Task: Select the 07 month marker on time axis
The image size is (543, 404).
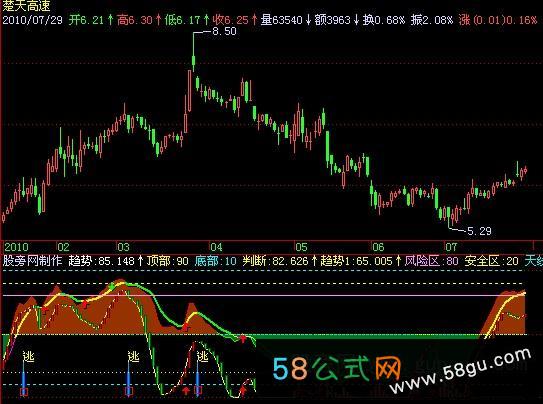Action: (451, 247)
